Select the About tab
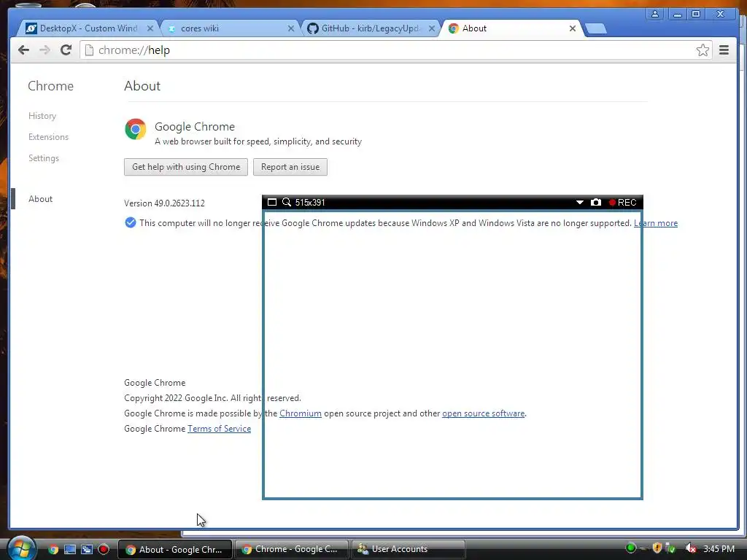This screenshot has height=560, width=747. [511, 28]
